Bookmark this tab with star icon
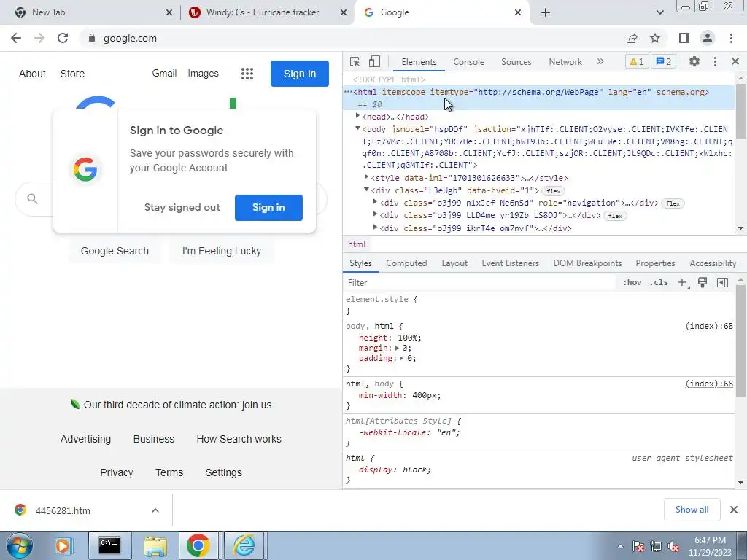747x560 pixels. pos(655,38)
